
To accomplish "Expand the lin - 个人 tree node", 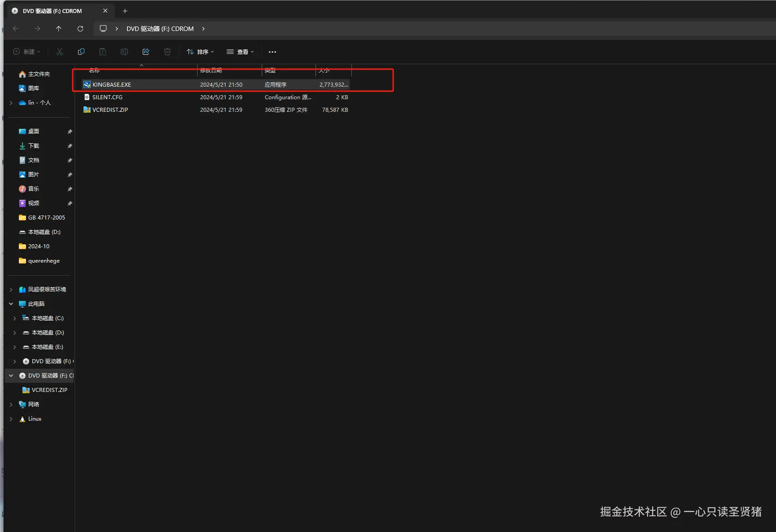I will [11, 103].
